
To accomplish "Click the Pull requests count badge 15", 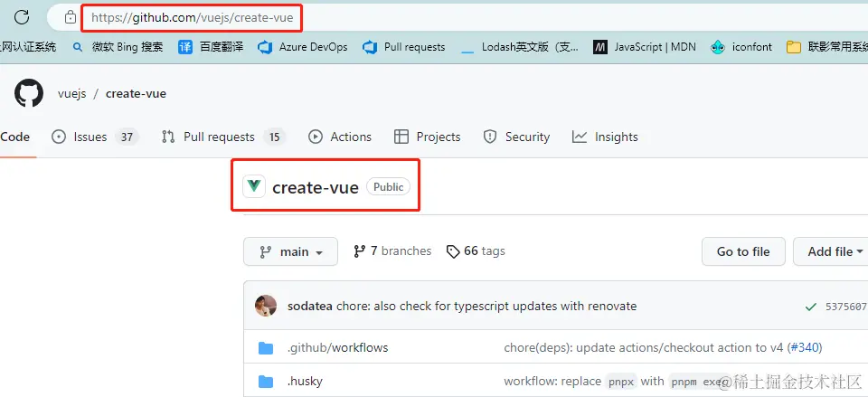I will (275, 137).
